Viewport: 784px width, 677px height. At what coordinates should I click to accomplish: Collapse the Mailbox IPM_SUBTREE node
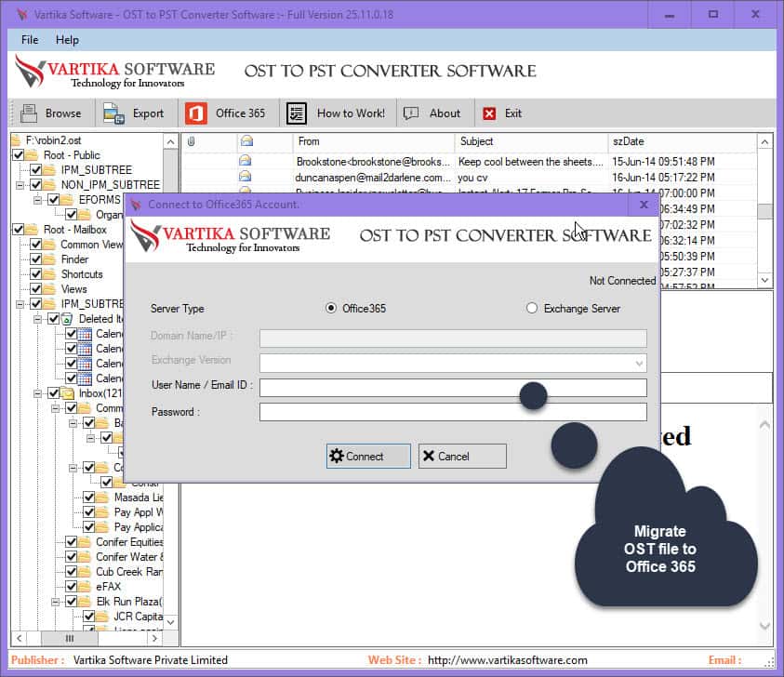[x=20, y=304]
